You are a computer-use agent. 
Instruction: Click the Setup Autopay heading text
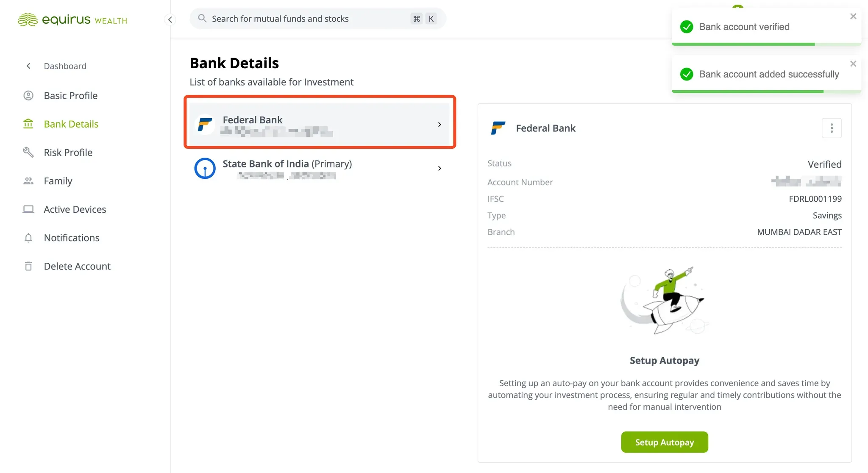coord(665,361)
